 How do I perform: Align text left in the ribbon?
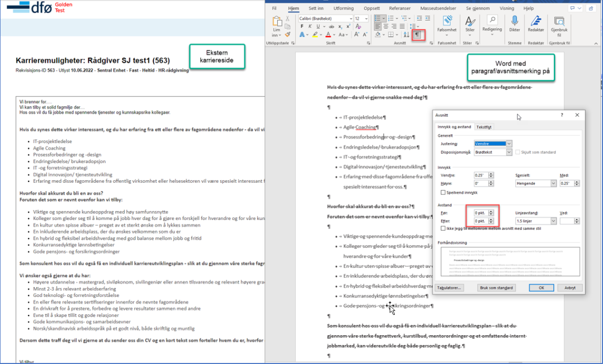(x=378, y=27)
